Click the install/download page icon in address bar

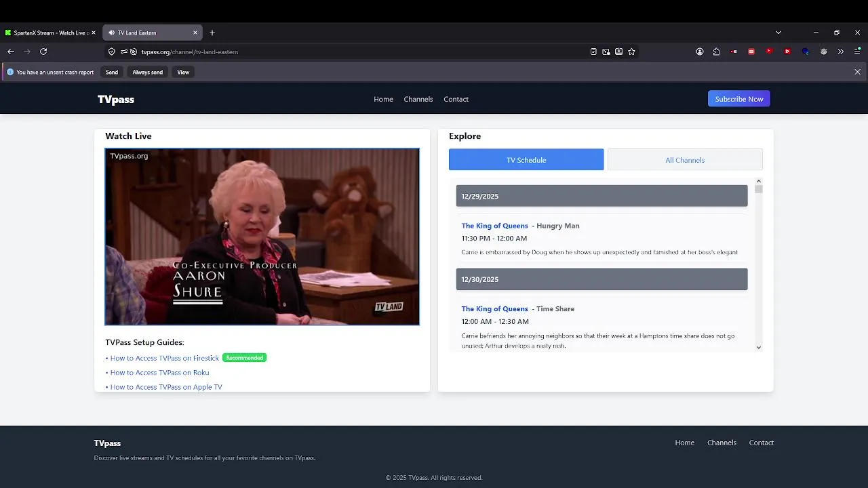619,52
